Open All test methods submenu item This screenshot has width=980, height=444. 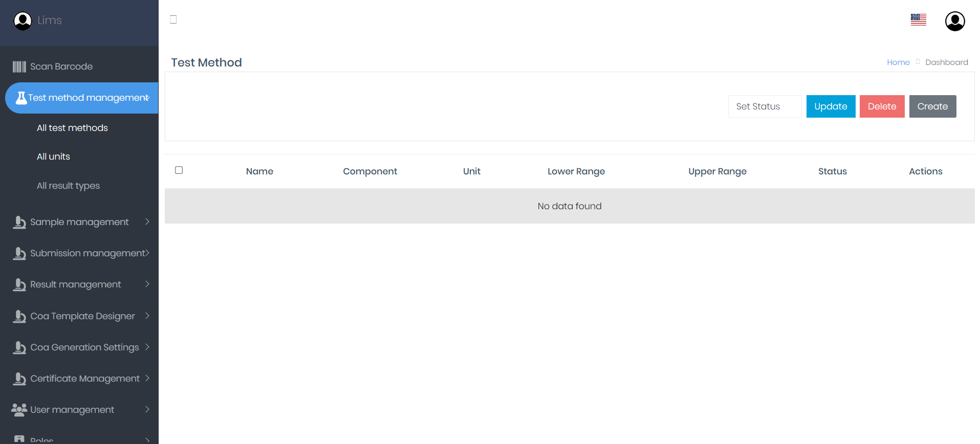point(72,128)
